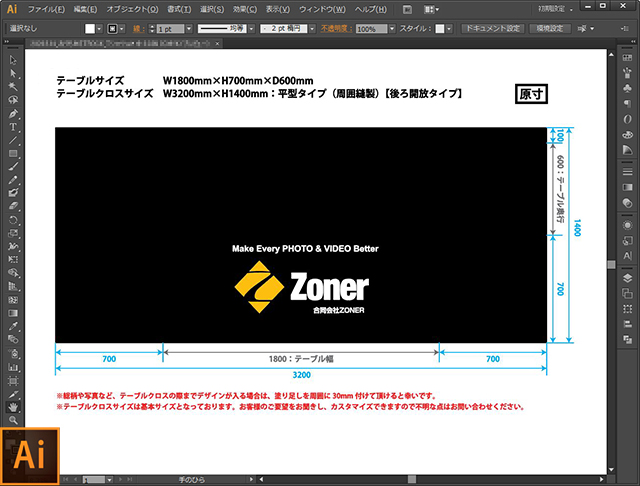Screen dimensions: 640x486
Task: Expand the right panel dock with double arrows
Action: pos(633,42)
